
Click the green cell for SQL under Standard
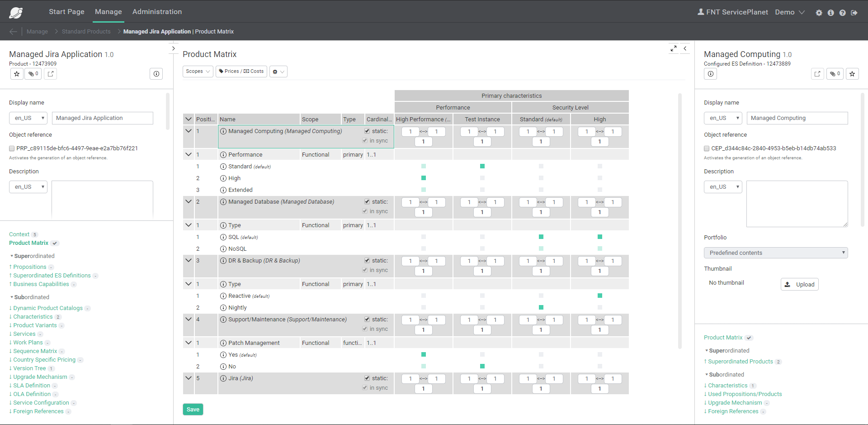coord(541,237)
